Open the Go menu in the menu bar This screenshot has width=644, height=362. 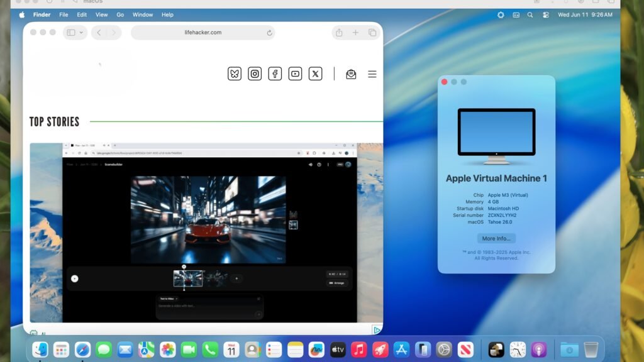click(120, 14)
